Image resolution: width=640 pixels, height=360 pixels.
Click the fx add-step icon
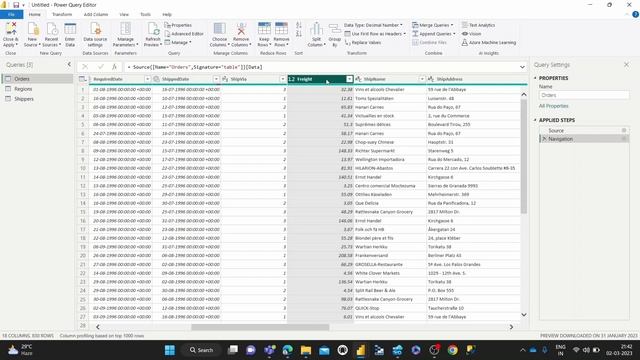click(115, 67)
